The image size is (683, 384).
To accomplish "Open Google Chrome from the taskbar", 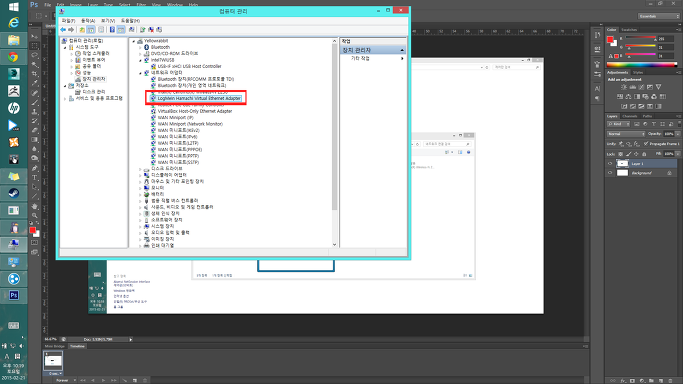I will (14, 57).
